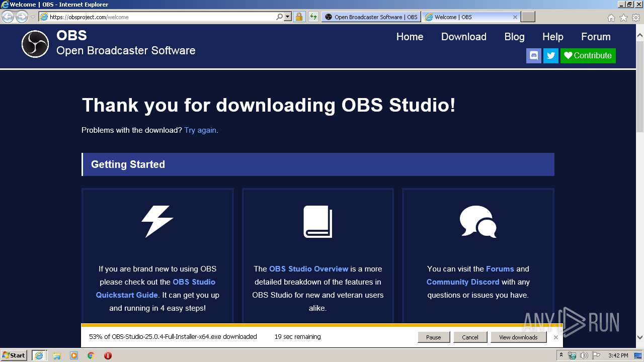644x362 pixels.
Task: Open the OBS Studio Quickstart Guide link
Action: coord(155,289)
